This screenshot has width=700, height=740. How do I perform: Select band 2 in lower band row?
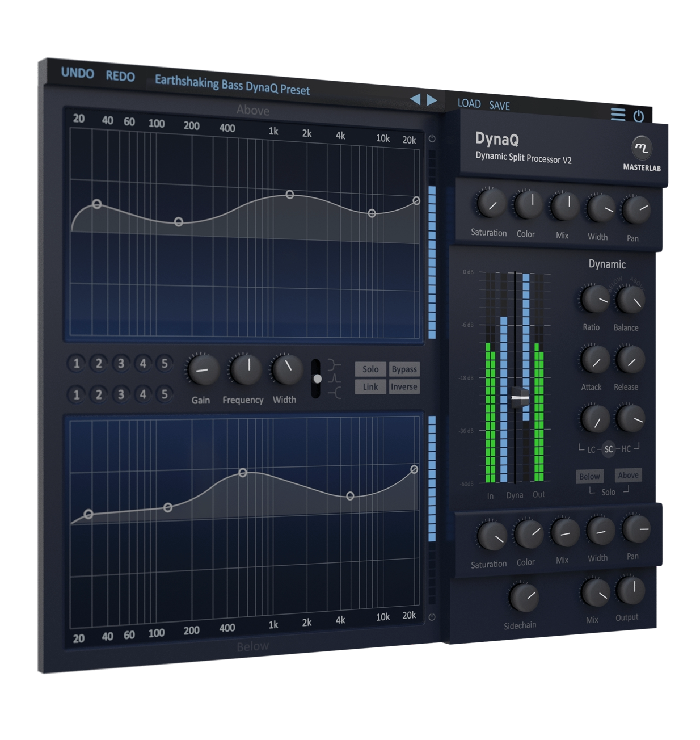99,394
